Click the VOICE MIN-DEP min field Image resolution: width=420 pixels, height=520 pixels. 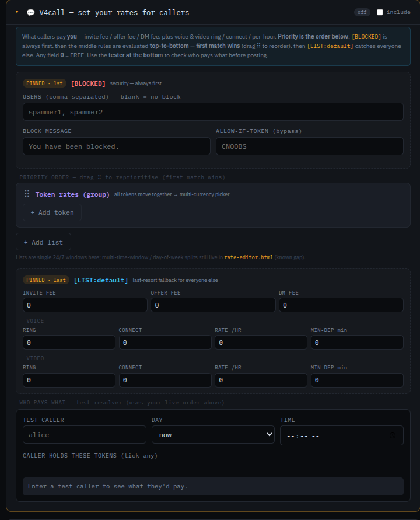point(357,343)
